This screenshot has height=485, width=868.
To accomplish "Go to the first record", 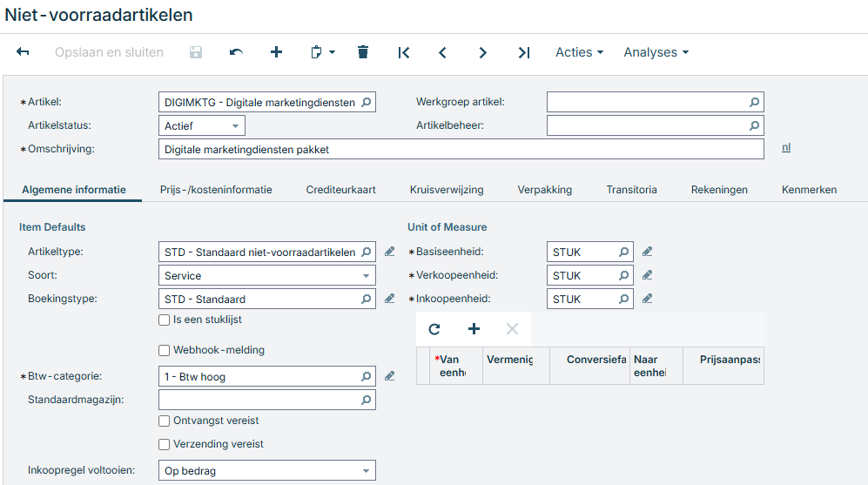I will point(403,52).
